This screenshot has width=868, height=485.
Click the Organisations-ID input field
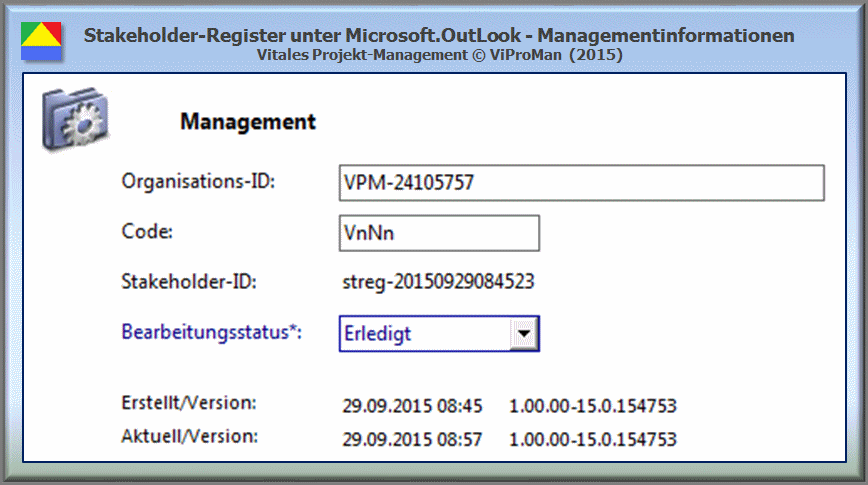tap(582, 183)
